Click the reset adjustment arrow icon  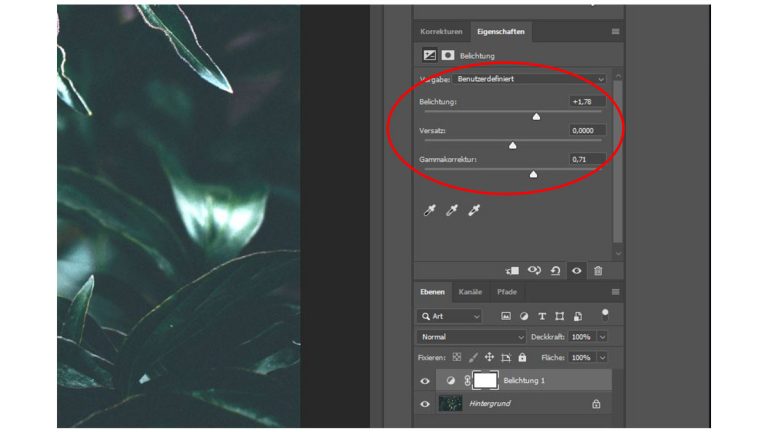point(555,270)
